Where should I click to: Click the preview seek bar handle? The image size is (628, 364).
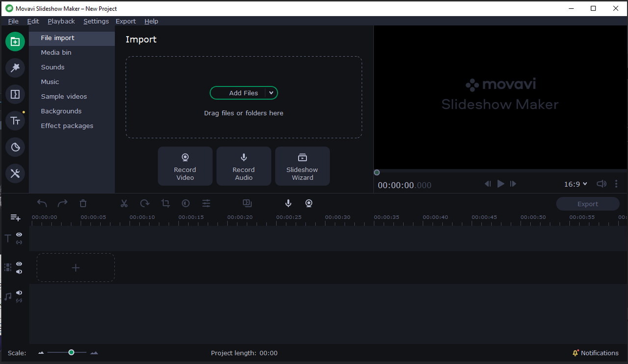click(377, 173)
